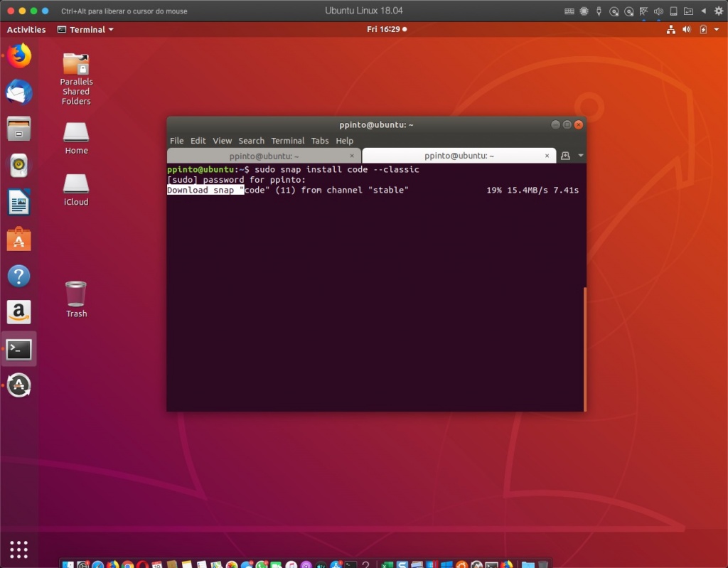This screenshot has width=728, height=568.
Task: Show Applications grid button
Action: [19, 550]
